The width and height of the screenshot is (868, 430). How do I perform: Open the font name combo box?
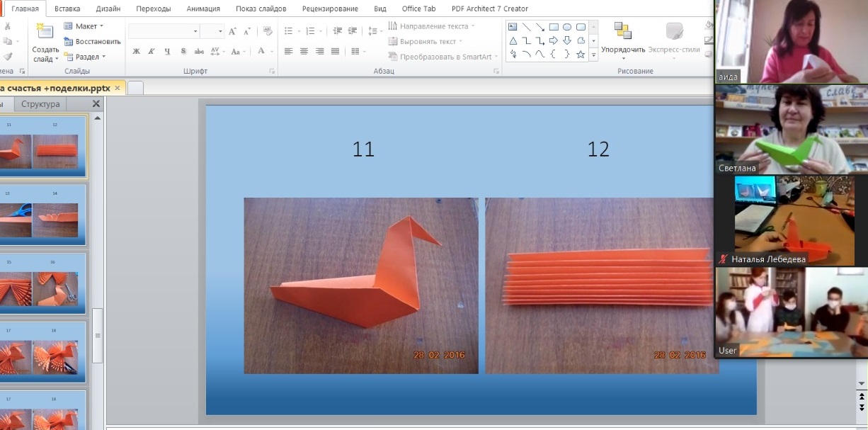164,32
